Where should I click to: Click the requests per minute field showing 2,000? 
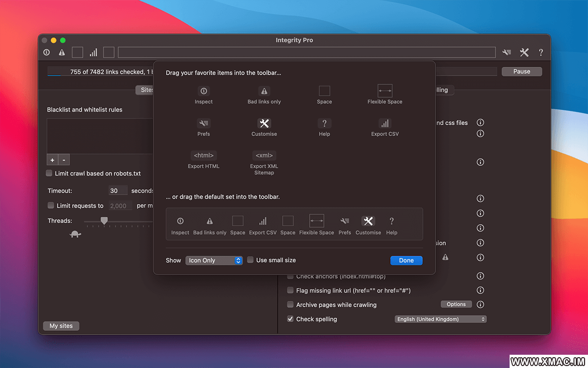120,206
